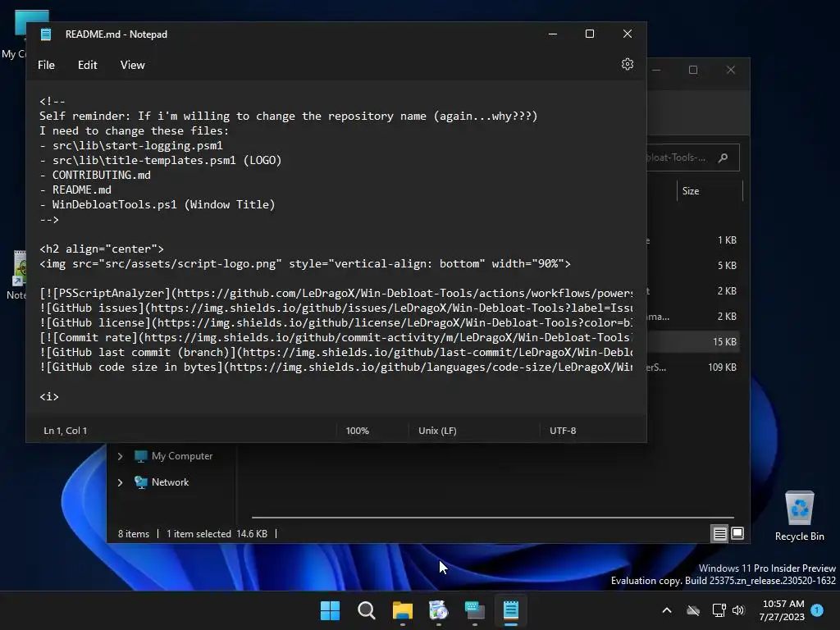Click the 'Self reminder' line in editor
The width and height of the screenshot is (840, 630).
click(x=288, y=116)
